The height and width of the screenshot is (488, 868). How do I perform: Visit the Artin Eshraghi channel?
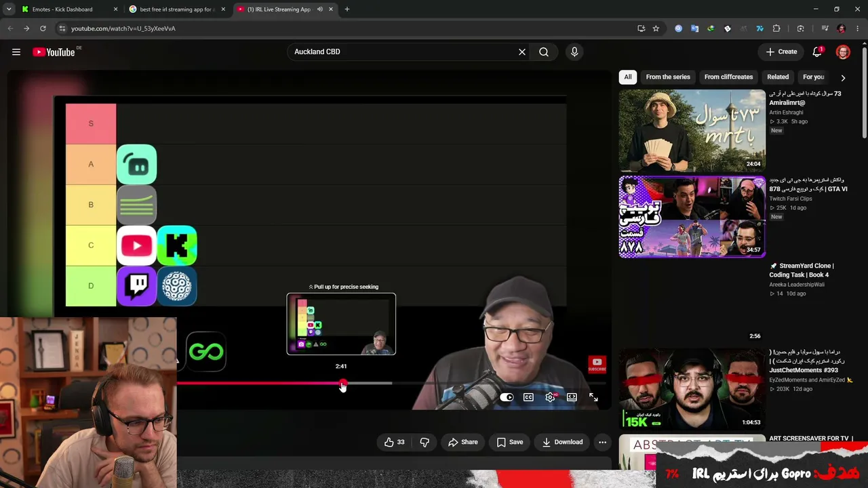tap(786, 113)
